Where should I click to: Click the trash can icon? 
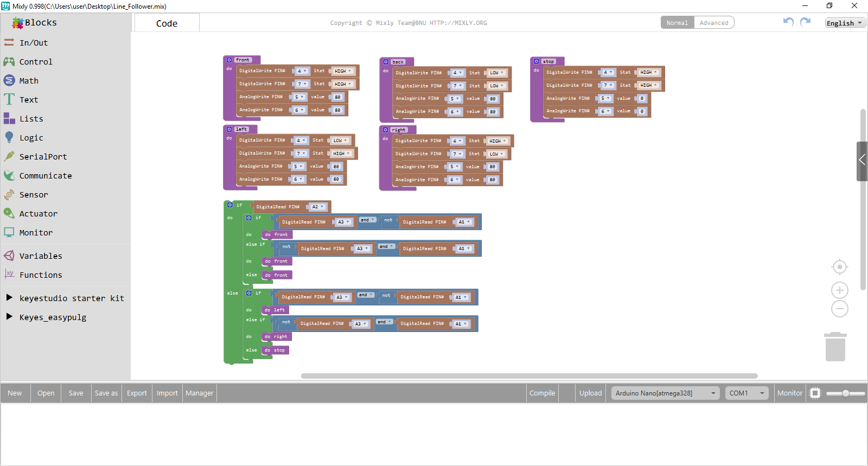tap(835, 347)
